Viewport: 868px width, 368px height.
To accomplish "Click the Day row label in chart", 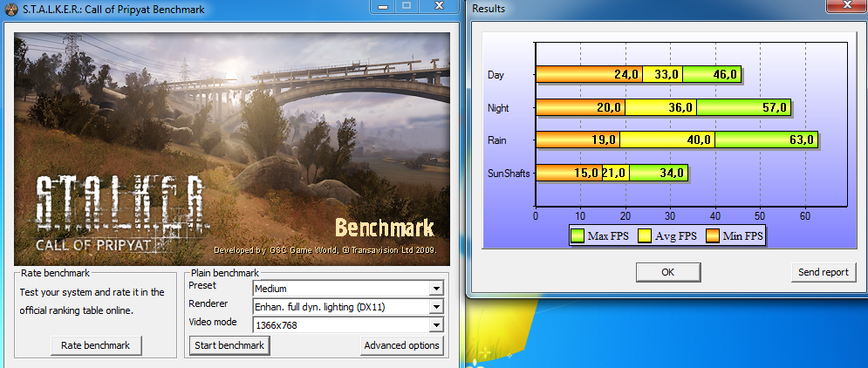I will 496,75.
